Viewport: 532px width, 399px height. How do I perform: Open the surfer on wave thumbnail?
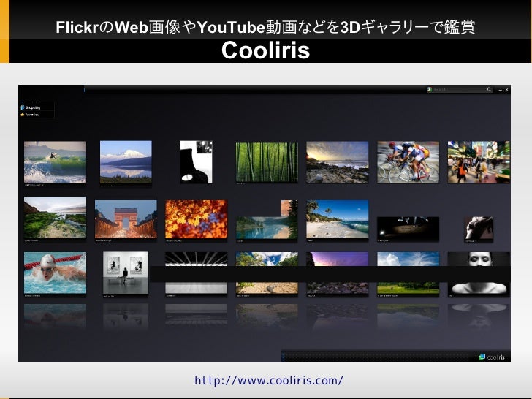(55, 162)
